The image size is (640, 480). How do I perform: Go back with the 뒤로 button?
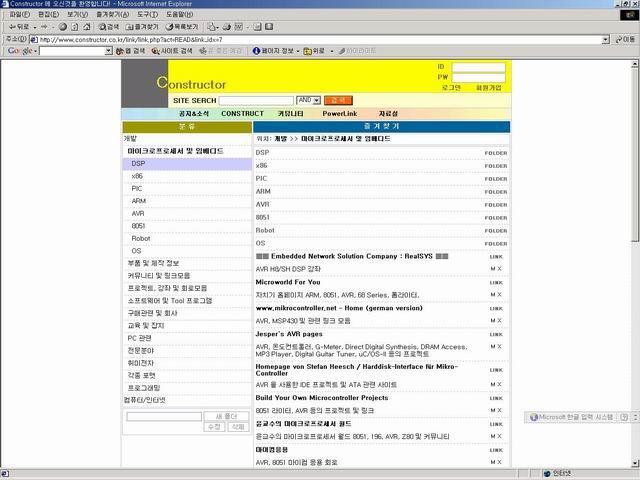click(x=18, y=27)
